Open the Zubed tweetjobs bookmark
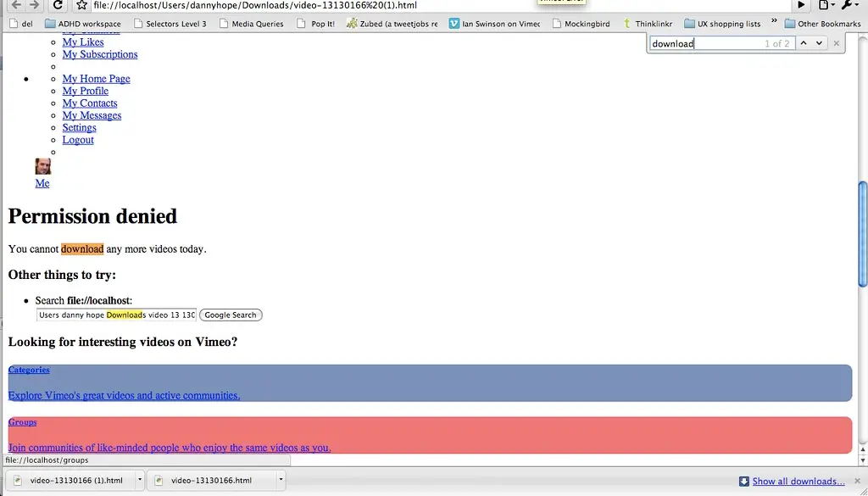Viewport: 868px width, 496px height. 392,24
